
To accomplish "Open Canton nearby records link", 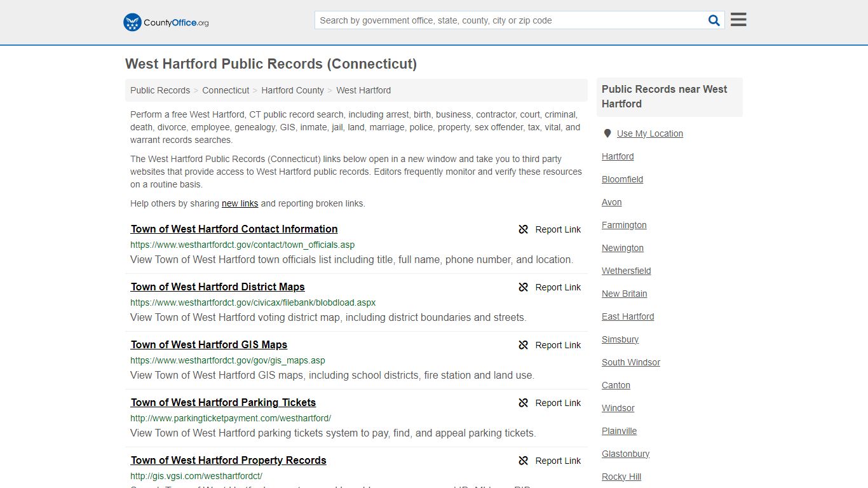I will [x=616, y=385].
